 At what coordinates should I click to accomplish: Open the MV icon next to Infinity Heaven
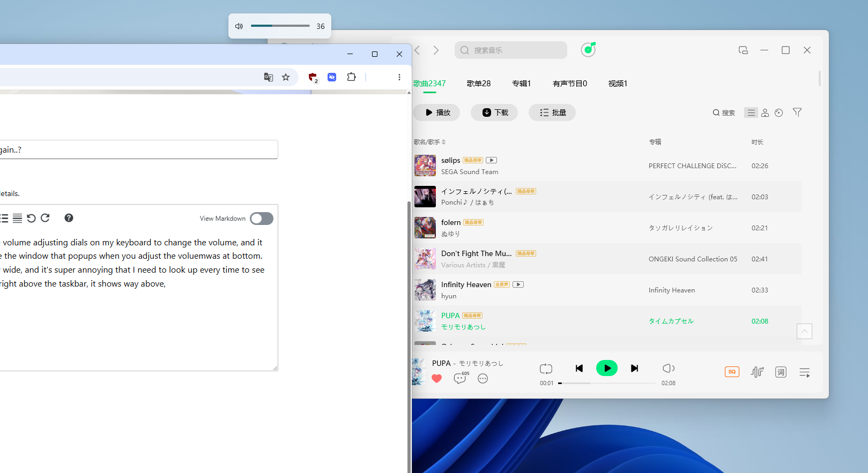[518, 284]
